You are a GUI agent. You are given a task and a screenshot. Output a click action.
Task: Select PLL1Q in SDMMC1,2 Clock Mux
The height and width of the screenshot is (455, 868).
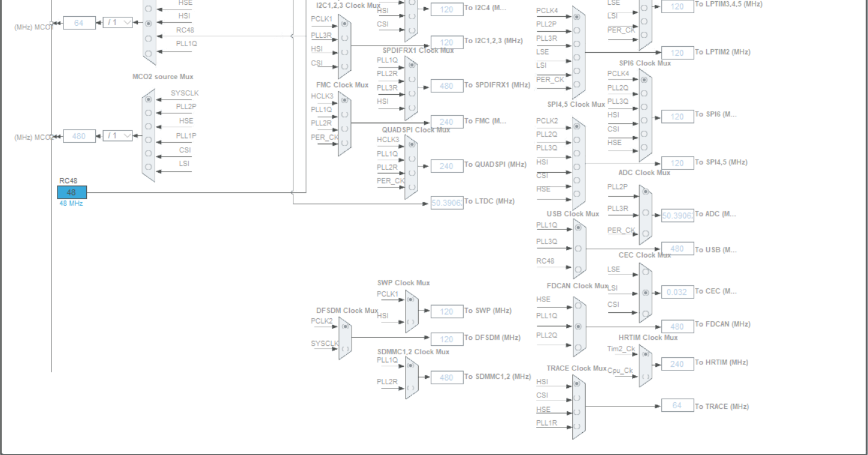tap(410, 366)
